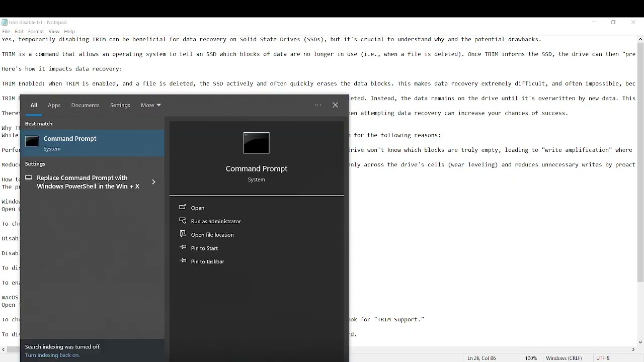644x362 pixels.
Task: Choose Pin to Start
Action: coord(204,248)
